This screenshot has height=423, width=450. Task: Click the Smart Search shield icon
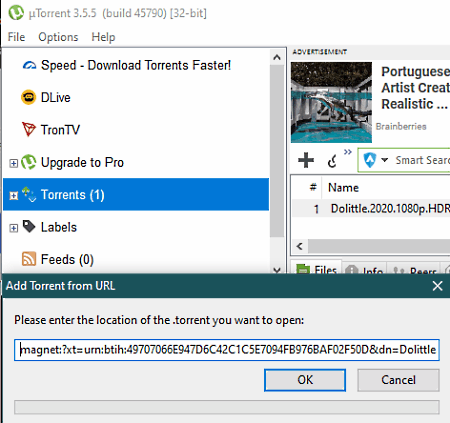pos(370,160)
